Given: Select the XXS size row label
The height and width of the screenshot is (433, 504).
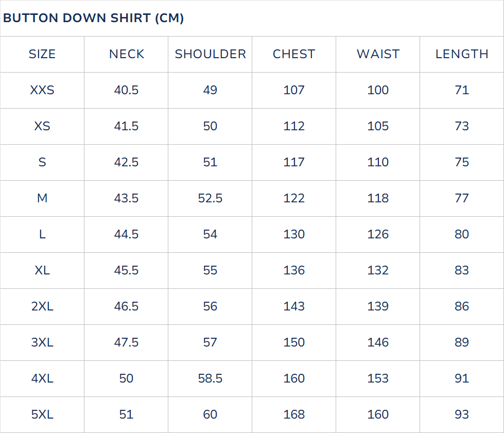Looking at the screenshot, I should coord(42,90).
